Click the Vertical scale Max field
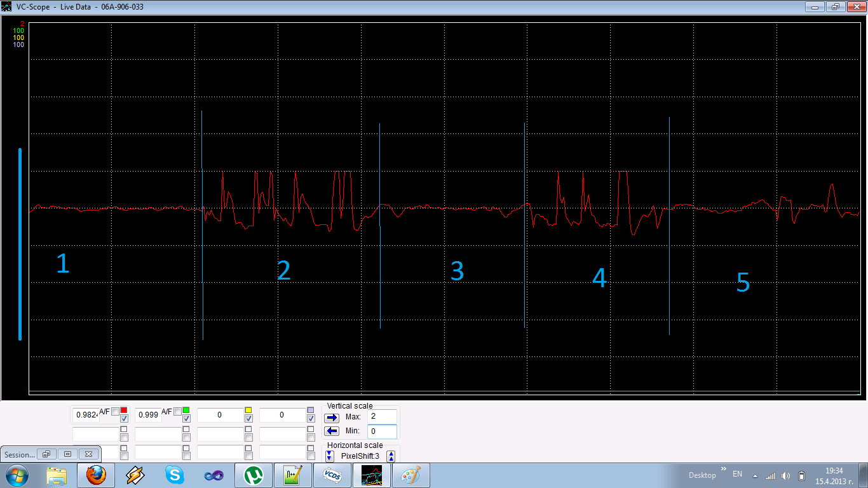 tap(381, 417)
